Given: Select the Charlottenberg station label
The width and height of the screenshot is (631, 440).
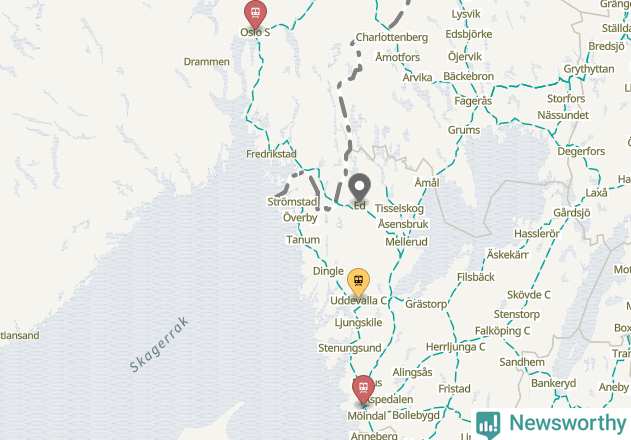Looking at the screenshot, I should [x=392, y=37].
